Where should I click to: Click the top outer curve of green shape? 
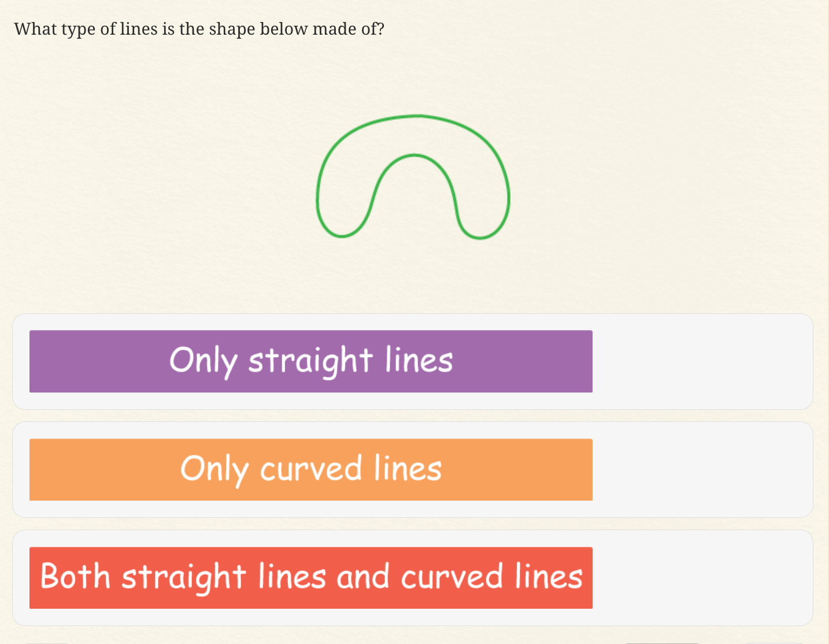coord(414,116)
